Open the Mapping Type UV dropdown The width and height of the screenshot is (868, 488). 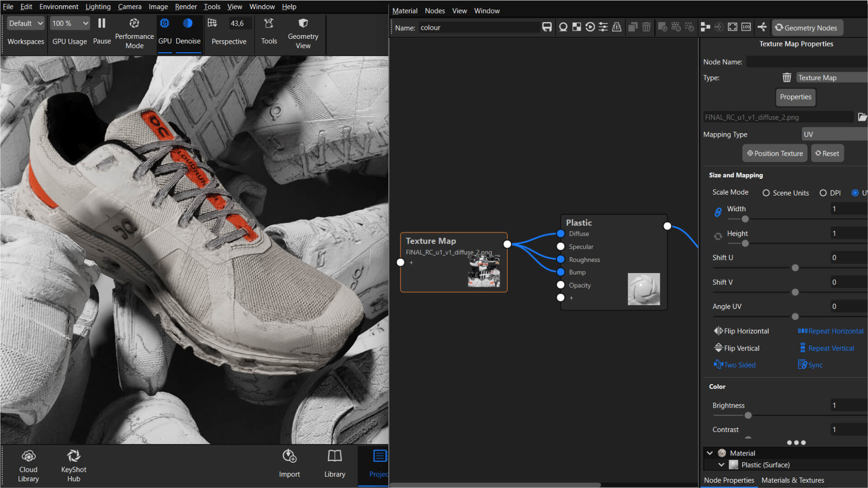pos(835,134)
